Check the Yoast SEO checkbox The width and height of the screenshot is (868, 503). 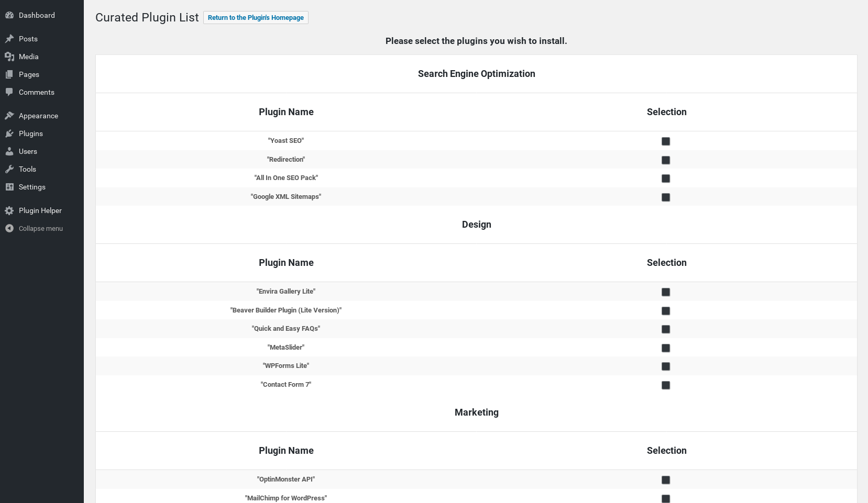(x=666, y=141)
